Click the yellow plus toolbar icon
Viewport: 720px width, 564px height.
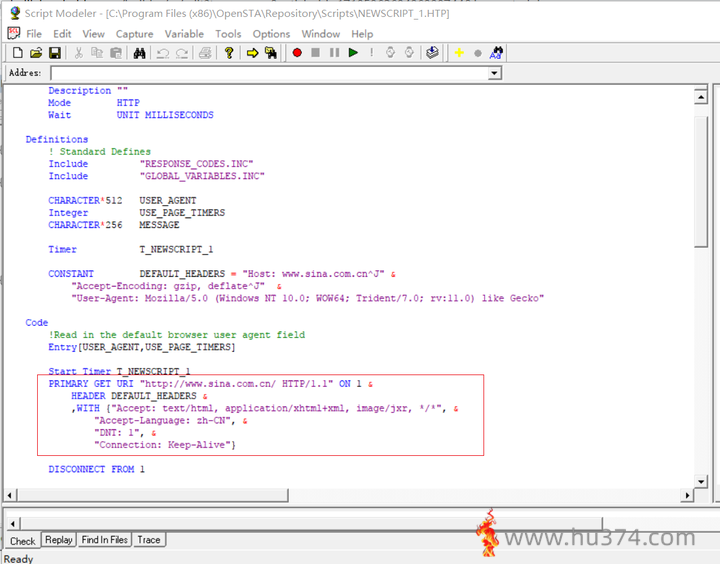(459, 53)
